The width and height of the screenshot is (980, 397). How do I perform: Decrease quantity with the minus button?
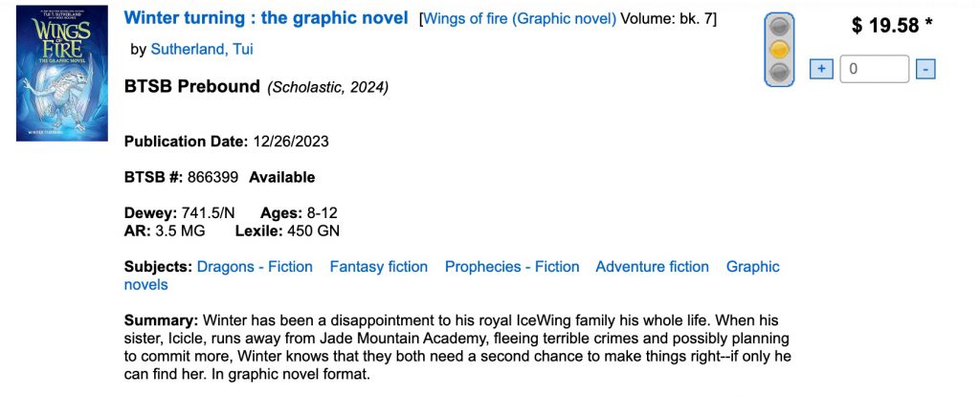click(924, 69)
